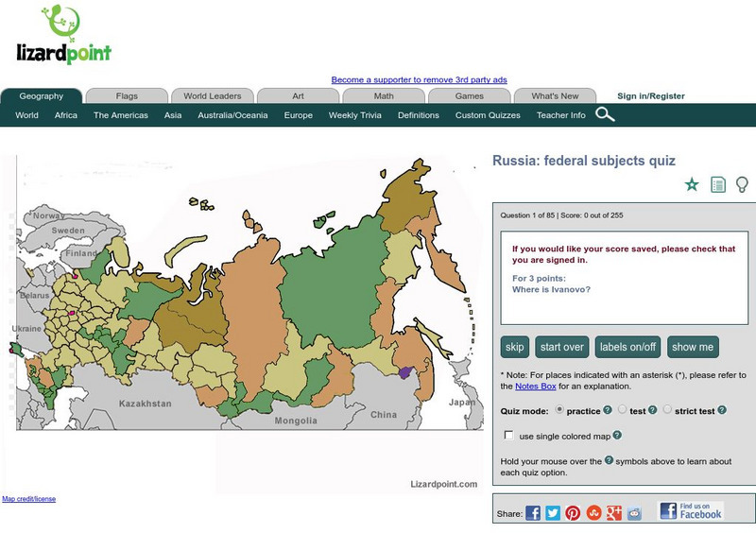This screenshot has width=756, height=533.
Task: Select test quiz mode
Action: coord(623,409)
